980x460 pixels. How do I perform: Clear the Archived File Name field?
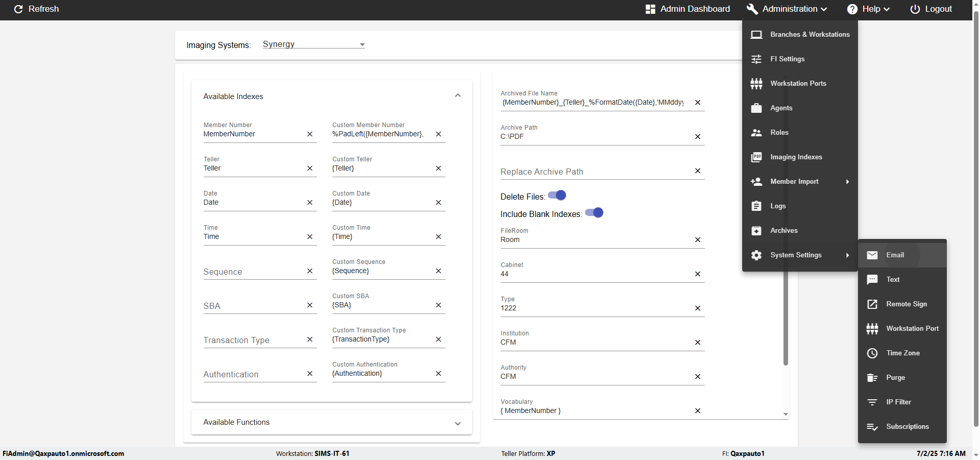698,103
